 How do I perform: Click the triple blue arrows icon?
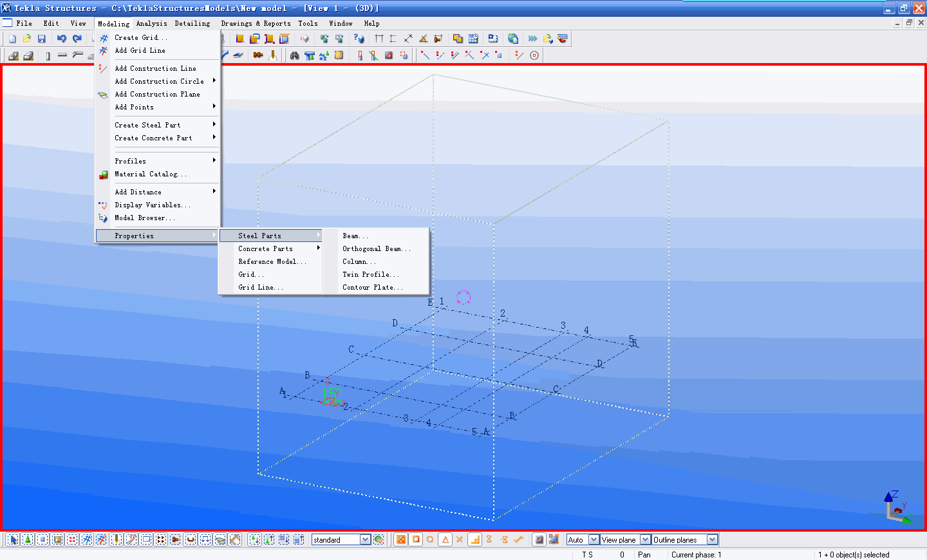(x=533, y=39)
